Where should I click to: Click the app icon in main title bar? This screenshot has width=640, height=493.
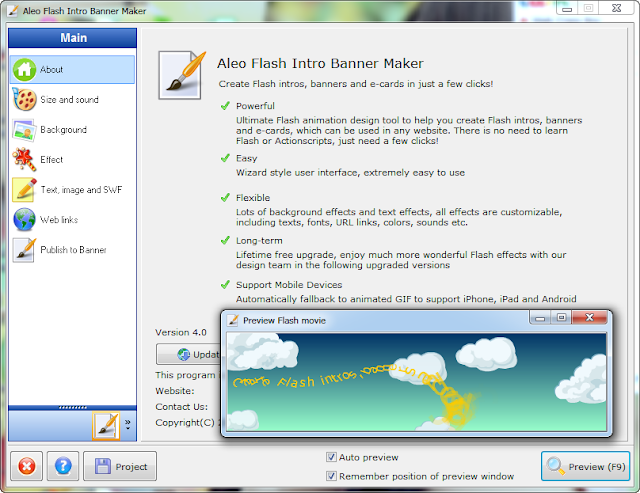click(13, 11)
